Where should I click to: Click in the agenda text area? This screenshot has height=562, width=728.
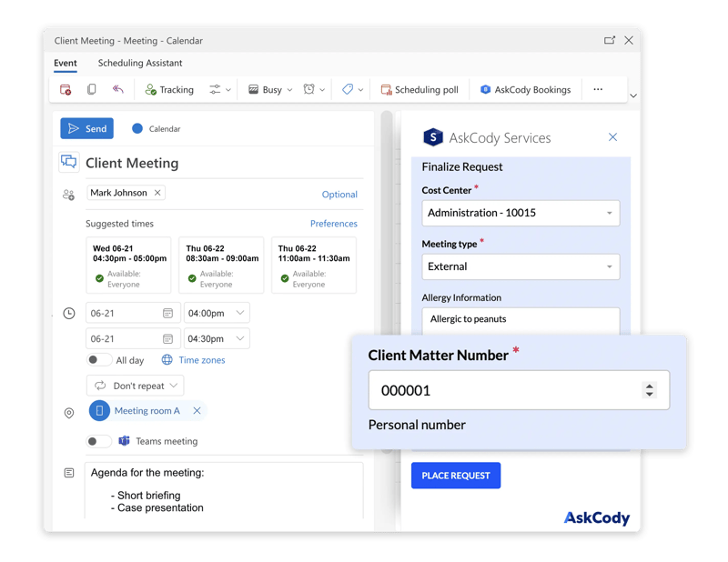click(x=224, y=490)
